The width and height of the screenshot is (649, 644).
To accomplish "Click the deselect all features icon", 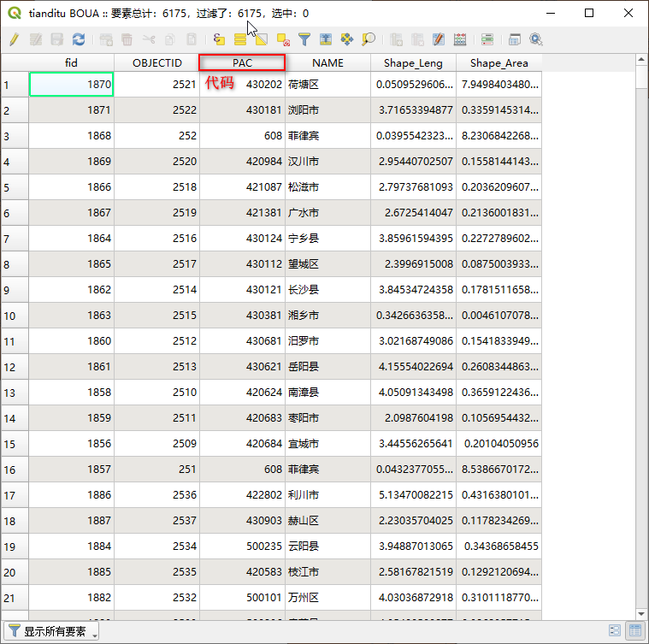I will [282, 39].
